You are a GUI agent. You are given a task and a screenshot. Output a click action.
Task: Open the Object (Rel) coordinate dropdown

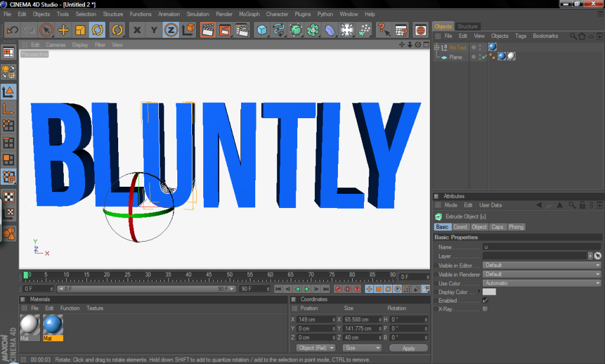click(316, 348)
